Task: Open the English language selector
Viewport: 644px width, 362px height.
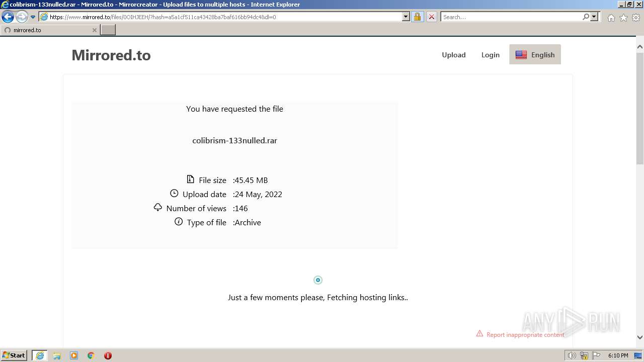Action: [535, 55]
